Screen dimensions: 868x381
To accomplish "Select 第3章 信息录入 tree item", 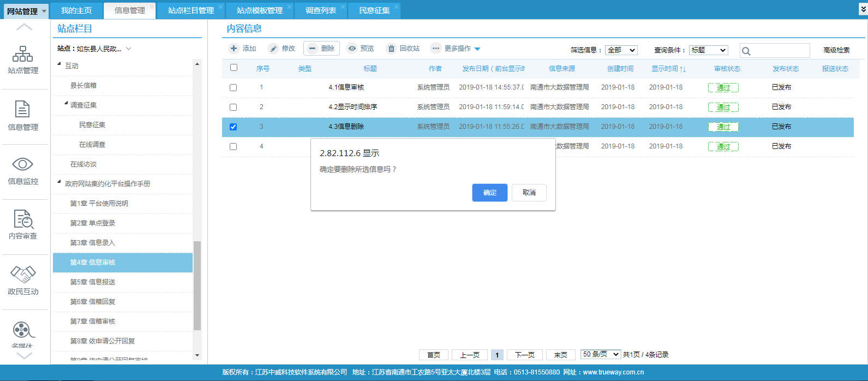I will coord(93,243).
